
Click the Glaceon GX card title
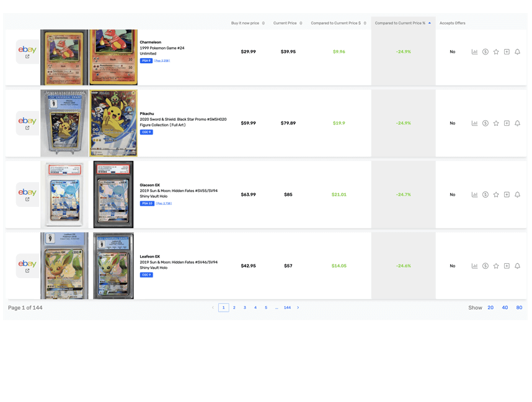pyautogui.click(x=149, y=185)
